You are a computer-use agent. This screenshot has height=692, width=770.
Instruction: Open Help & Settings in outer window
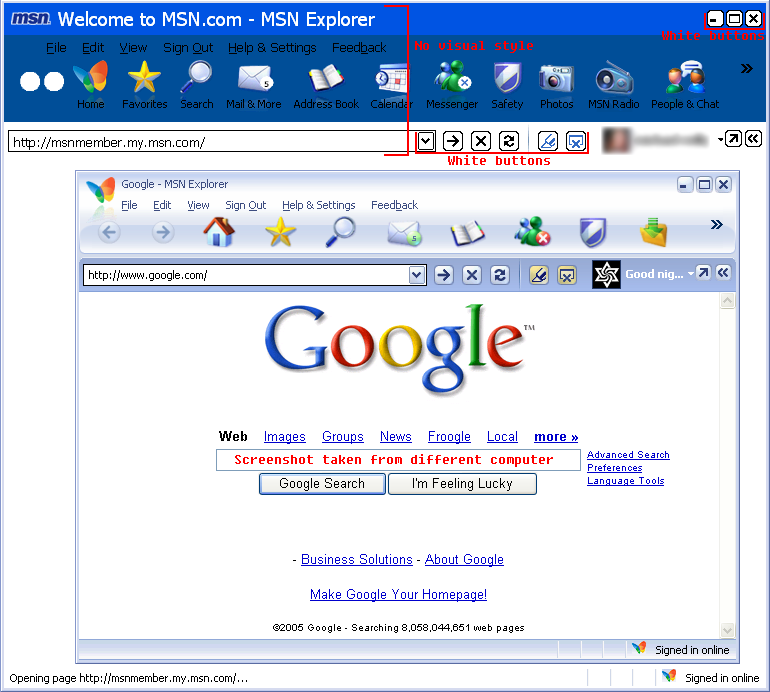[x=272, y=48]
